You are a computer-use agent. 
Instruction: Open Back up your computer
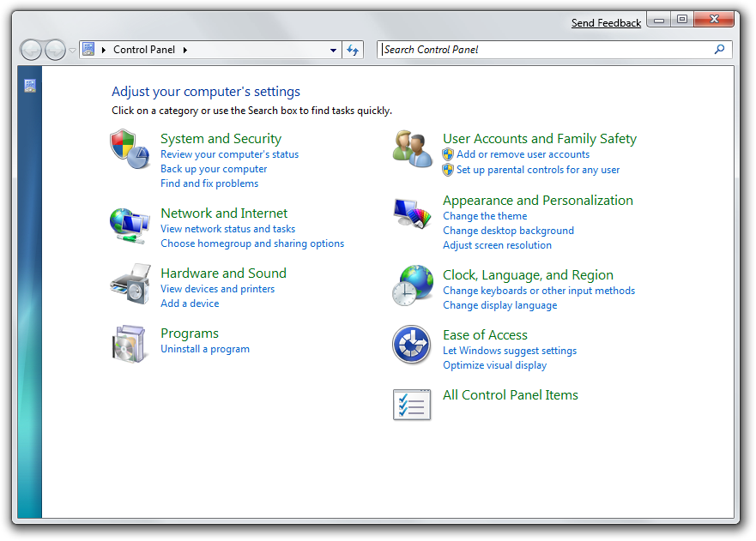(214, 169)
